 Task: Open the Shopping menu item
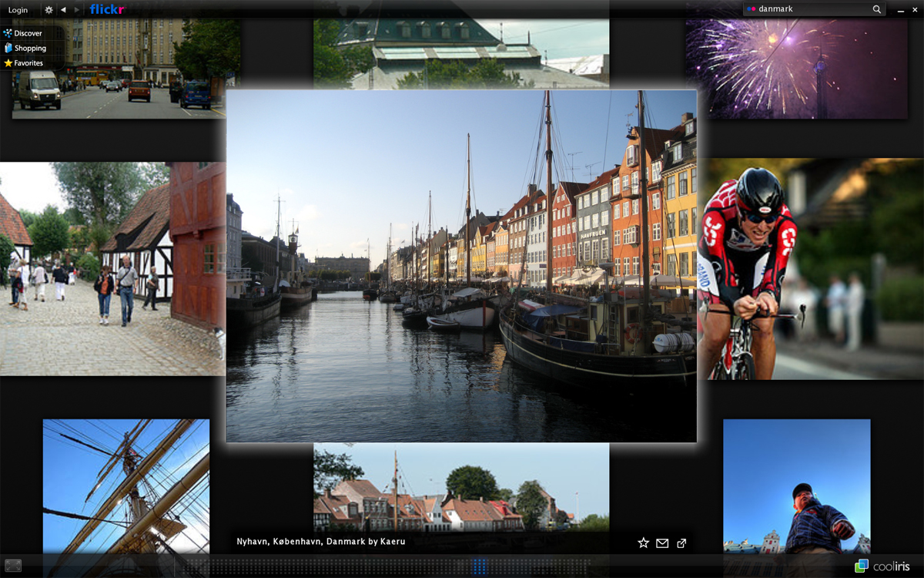click(30, 48)
